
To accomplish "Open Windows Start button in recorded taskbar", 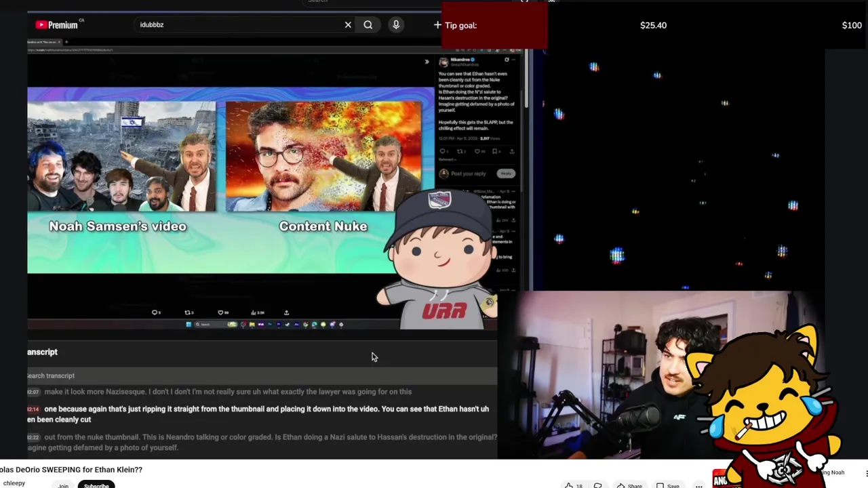I will [x=189, y=324].
